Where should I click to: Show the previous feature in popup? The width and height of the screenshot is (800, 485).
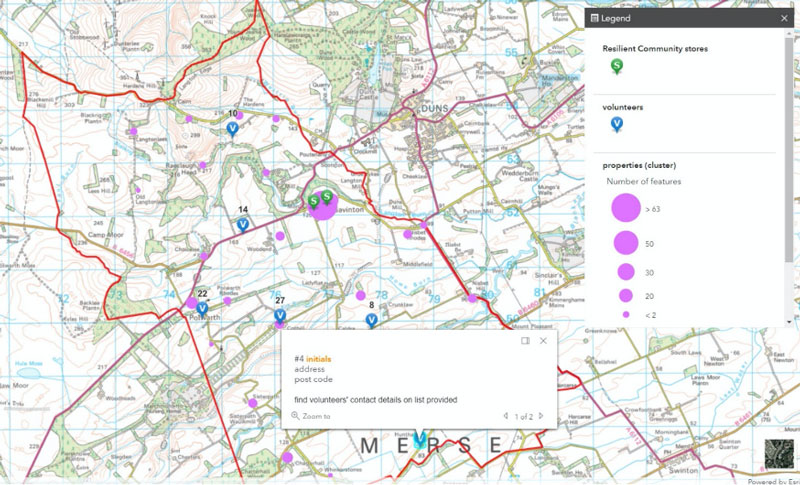click(506, 416)
